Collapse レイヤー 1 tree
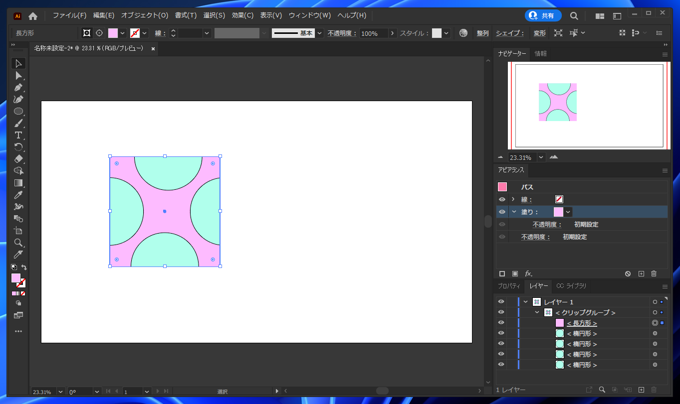Viewport: 680px width, 404px height. pos(526,302)
